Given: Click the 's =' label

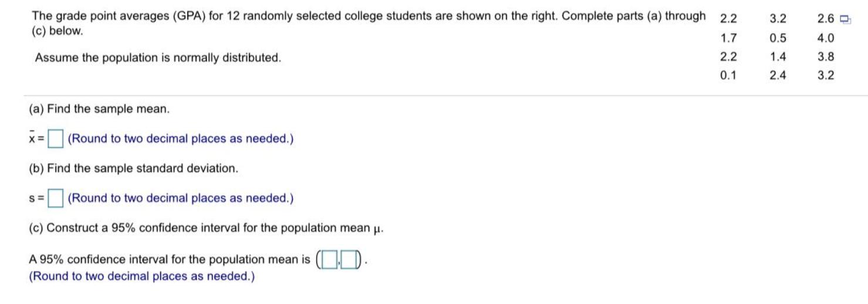Looking at the screenshot, I should click(36, 198).
